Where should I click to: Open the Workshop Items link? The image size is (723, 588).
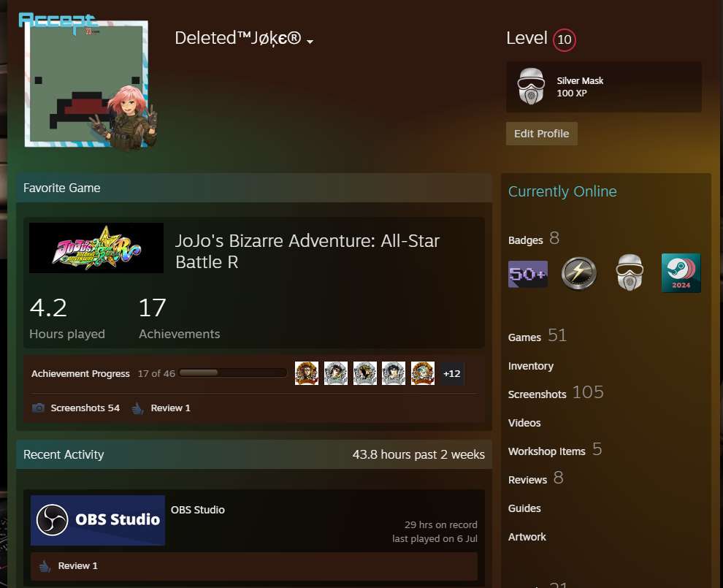tap(555, 450)
